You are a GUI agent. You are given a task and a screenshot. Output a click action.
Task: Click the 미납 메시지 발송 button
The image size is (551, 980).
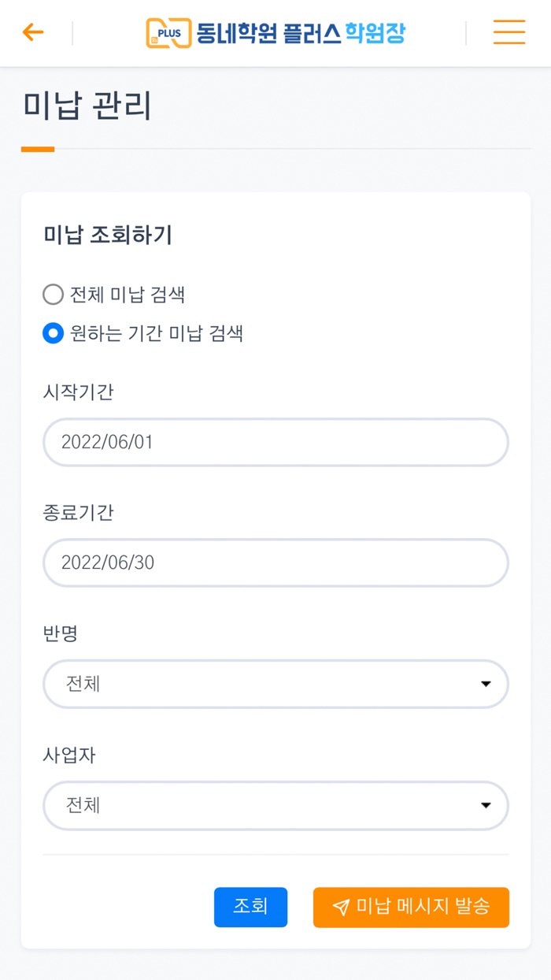click(411, 908)
